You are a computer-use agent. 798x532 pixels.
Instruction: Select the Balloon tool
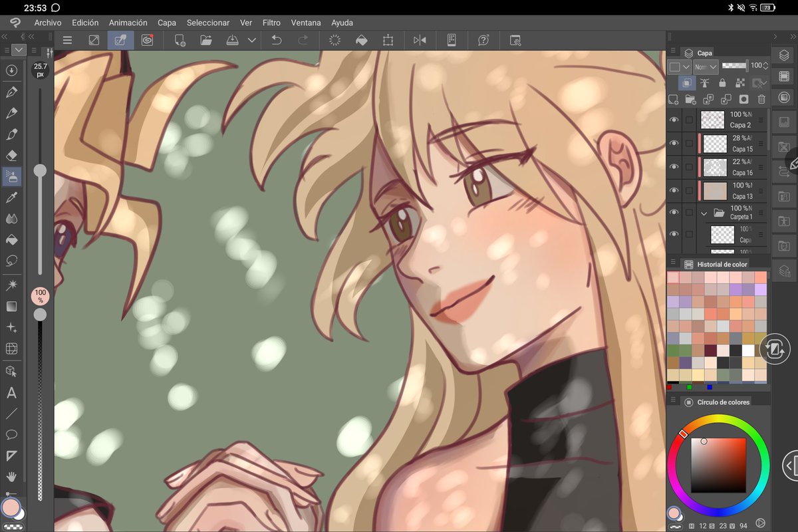click(x=11, y=435)
